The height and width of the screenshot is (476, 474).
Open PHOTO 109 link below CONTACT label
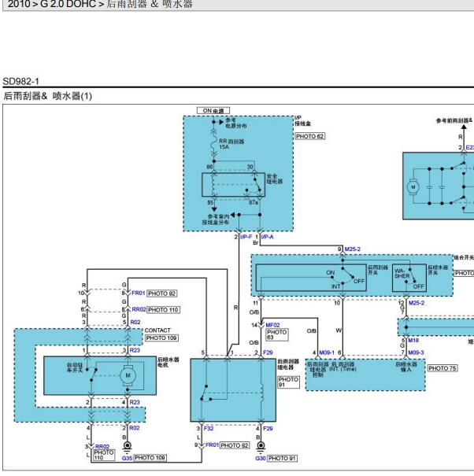(x=161, y=338)
